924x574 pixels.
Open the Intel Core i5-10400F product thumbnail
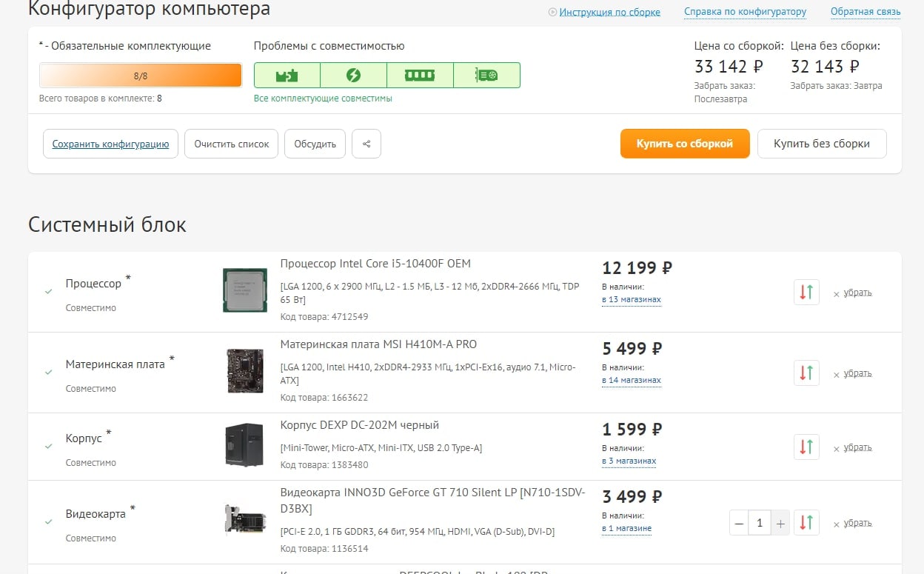[x=245, y=290]
